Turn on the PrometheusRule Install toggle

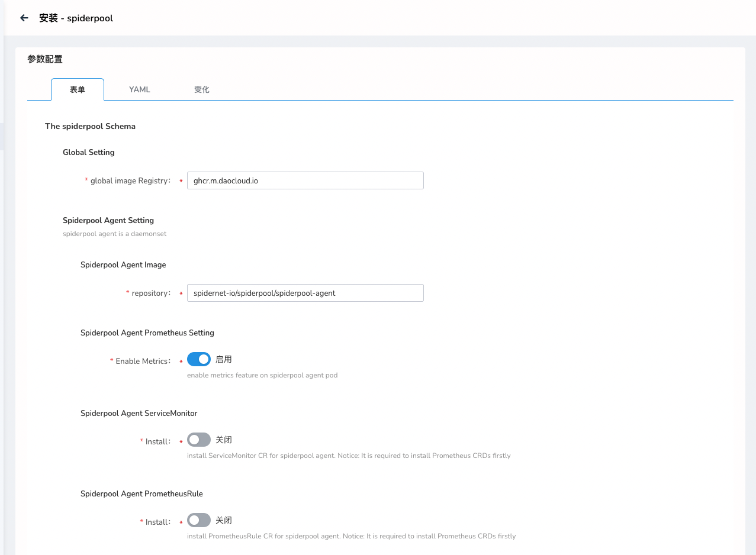click(199, 520)
